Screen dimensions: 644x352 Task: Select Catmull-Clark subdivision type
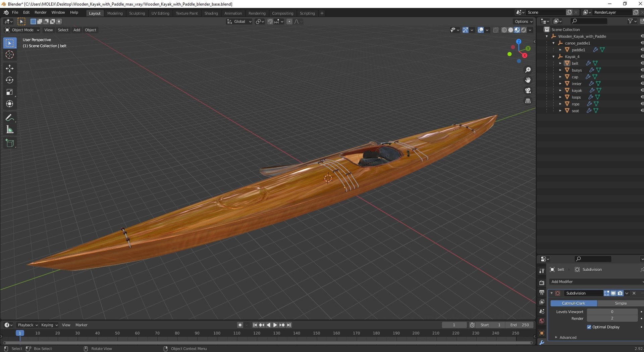click(x=574, y=303)
